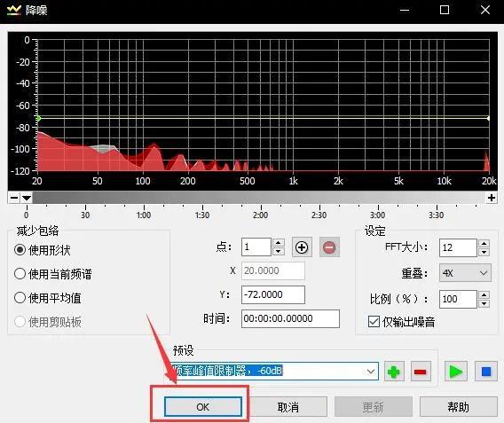Minimize the 降噪 dialog window
This screenshot has width=504, height=423.
(x=405, y=10)
